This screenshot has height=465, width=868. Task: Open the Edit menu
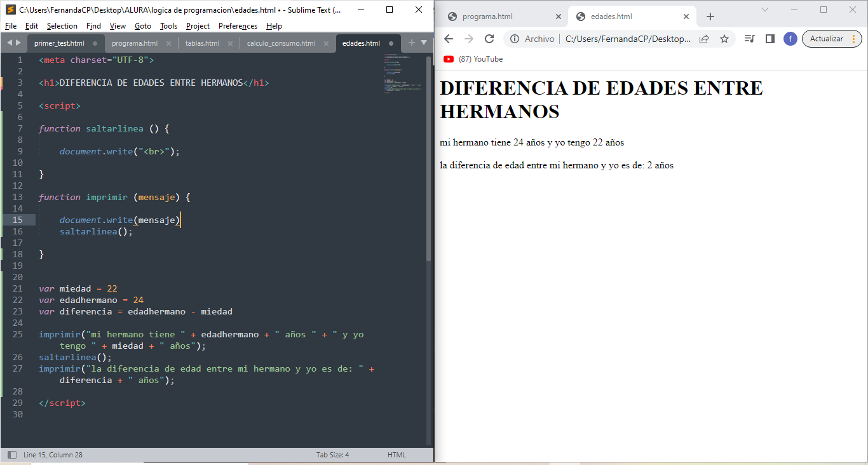coord(32,26)
